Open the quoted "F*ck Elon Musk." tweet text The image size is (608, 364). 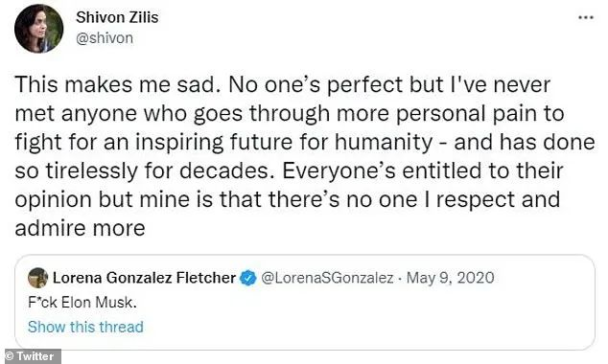[82, 303]
